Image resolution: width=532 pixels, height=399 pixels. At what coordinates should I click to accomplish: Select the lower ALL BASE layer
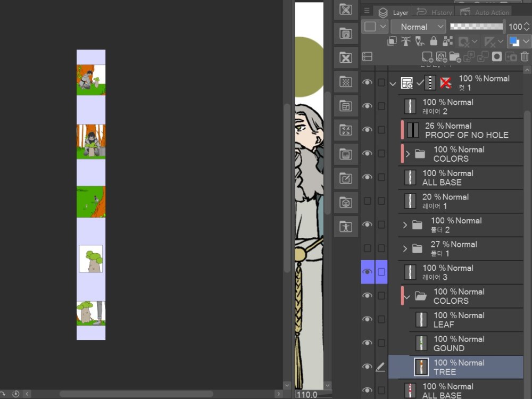tap(456, 390)
